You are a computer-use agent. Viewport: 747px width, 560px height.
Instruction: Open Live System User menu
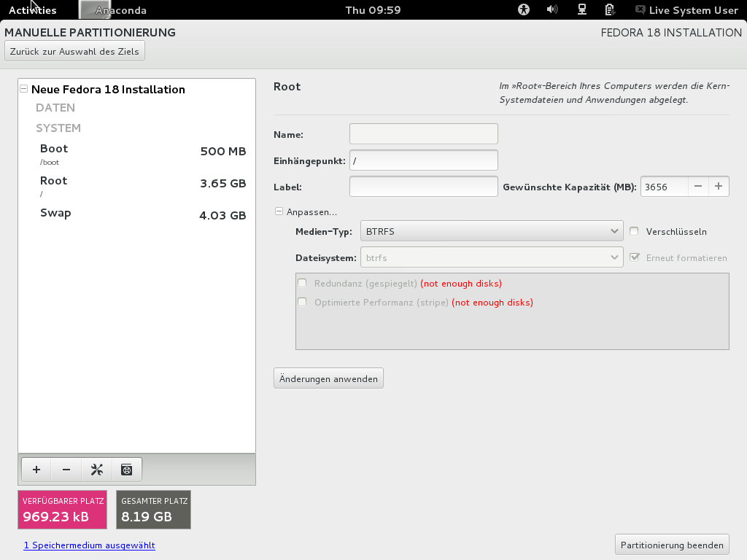click(x=686, y=10)
